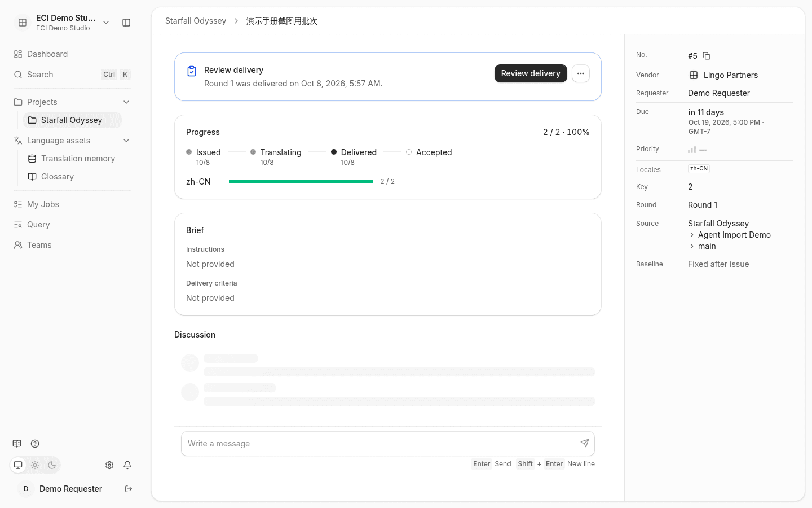This screenshot has width=812, height=508.
Task: Open more options ellipsis menu
Action: tap(581, 73)
